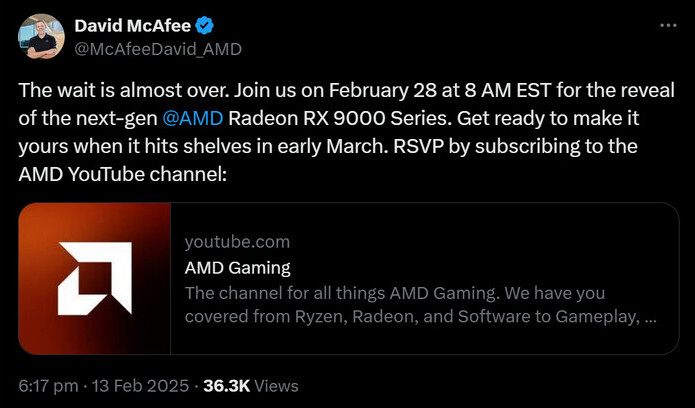Open the @McAfeeDavid_AMD handle
Image resolution: width=695 pixels, height=408 pixels.
(x=158, y=49)
